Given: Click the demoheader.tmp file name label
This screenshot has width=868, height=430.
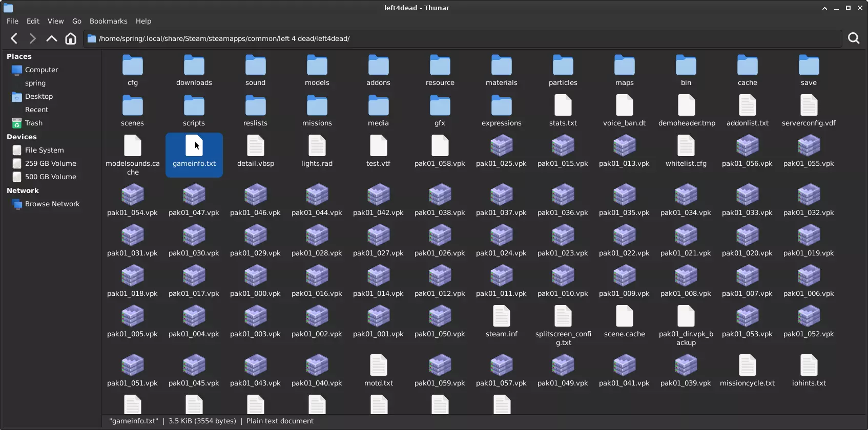Looking at the screenshot, I should tap(687, 123).
